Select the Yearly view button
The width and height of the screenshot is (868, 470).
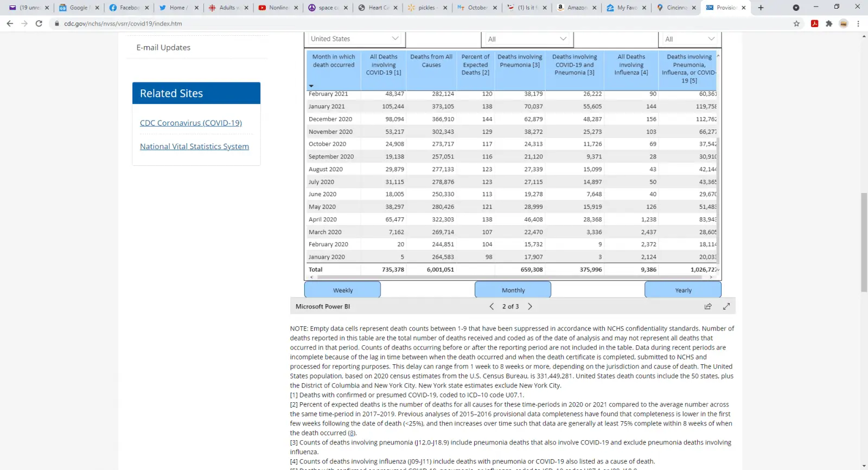coord(683,290)
